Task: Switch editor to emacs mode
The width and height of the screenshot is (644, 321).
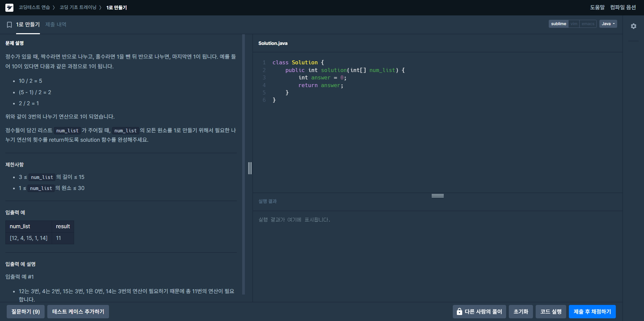Action: pyautogui.click(x=588, y=24)
